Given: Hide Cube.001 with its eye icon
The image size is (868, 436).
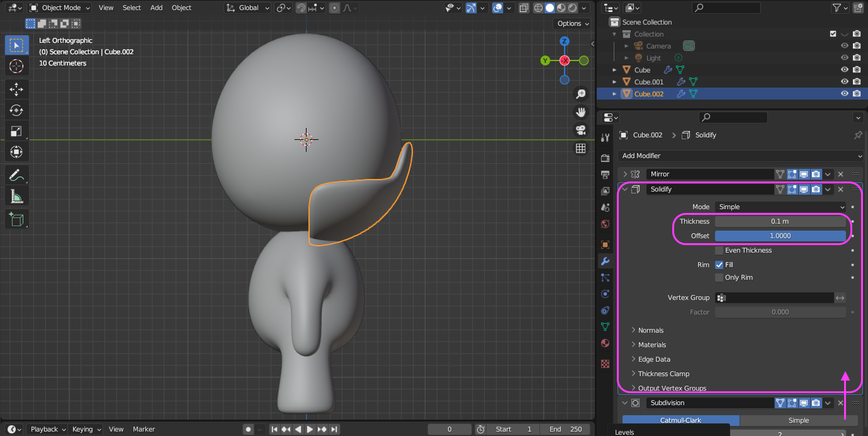Looking at the screenshot, I should tap(845, 82).
